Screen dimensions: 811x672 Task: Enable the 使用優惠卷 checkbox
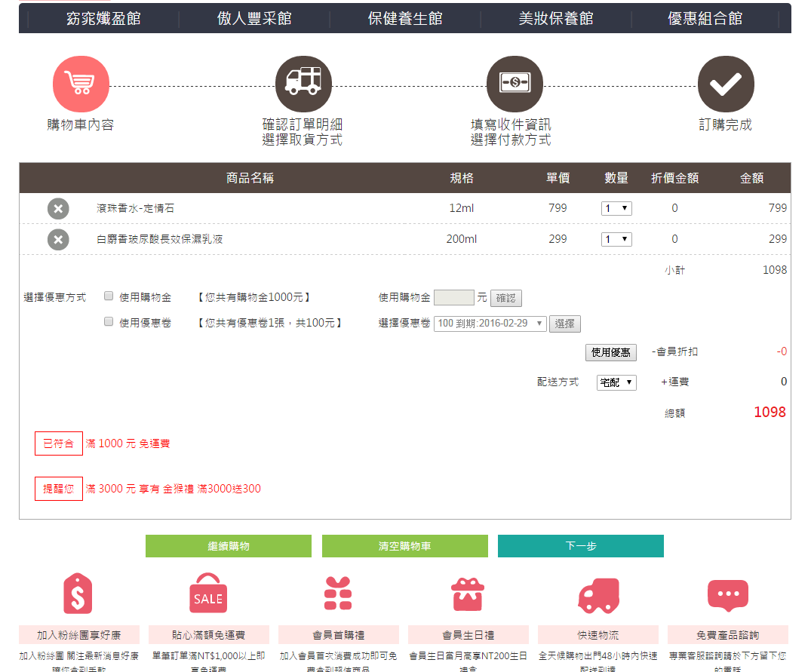point(109,322)
